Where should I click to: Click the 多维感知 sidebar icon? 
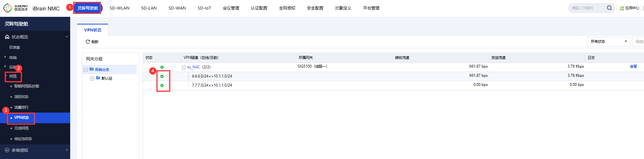7,150
